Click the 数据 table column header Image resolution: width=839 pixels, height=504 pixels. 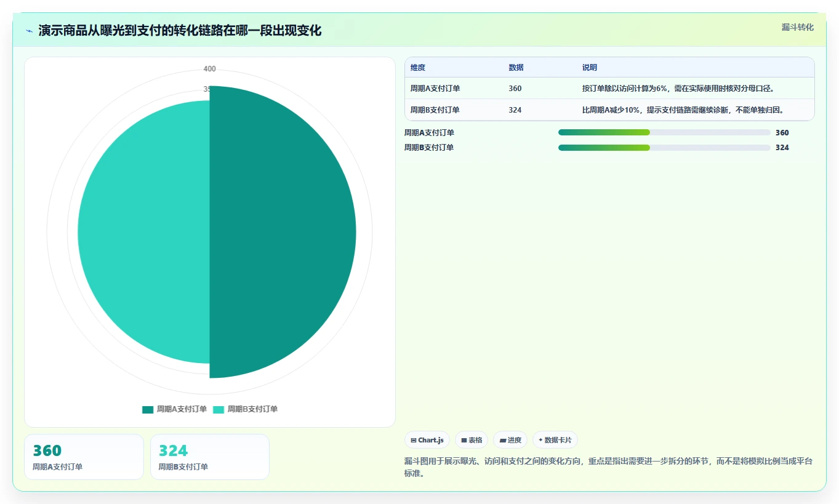[516, 68]
